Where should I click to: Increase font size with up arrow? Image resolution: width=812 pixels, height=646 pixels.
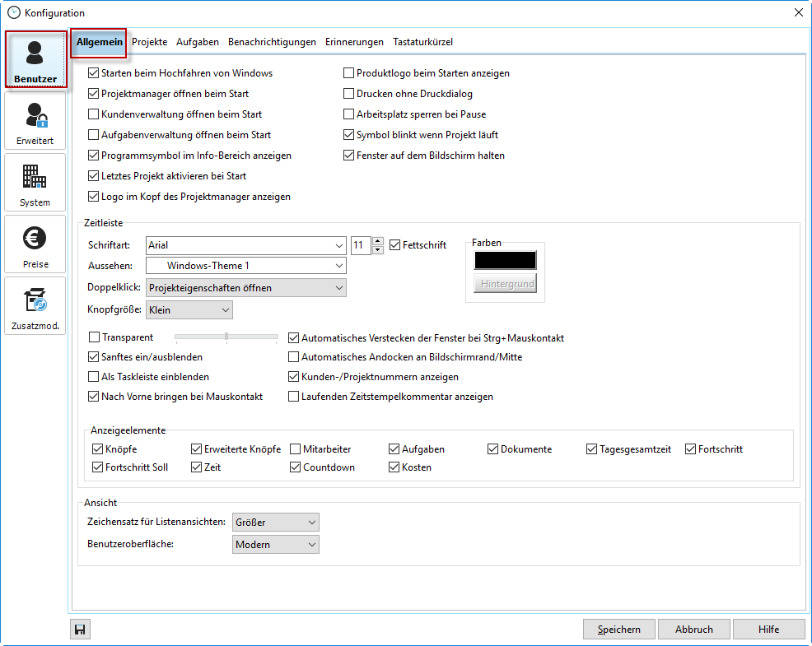[x=378, y=241]
